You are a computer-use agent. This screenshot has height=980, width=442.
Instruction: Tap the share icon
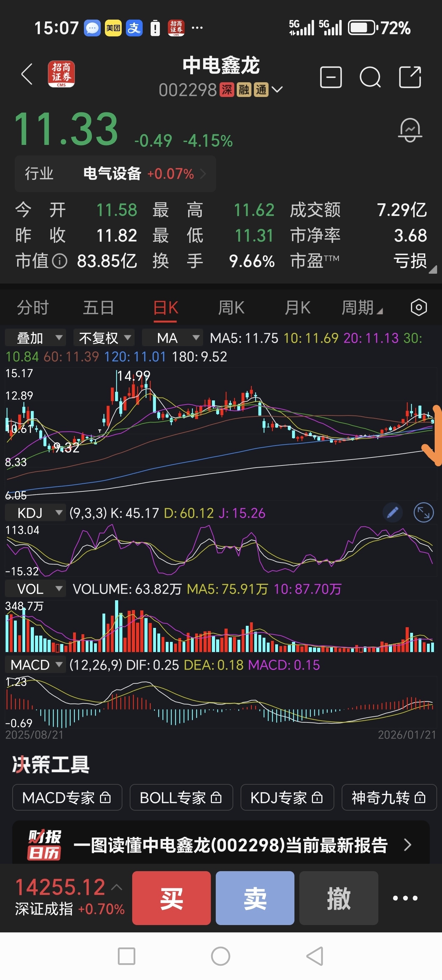coord(410,77)
